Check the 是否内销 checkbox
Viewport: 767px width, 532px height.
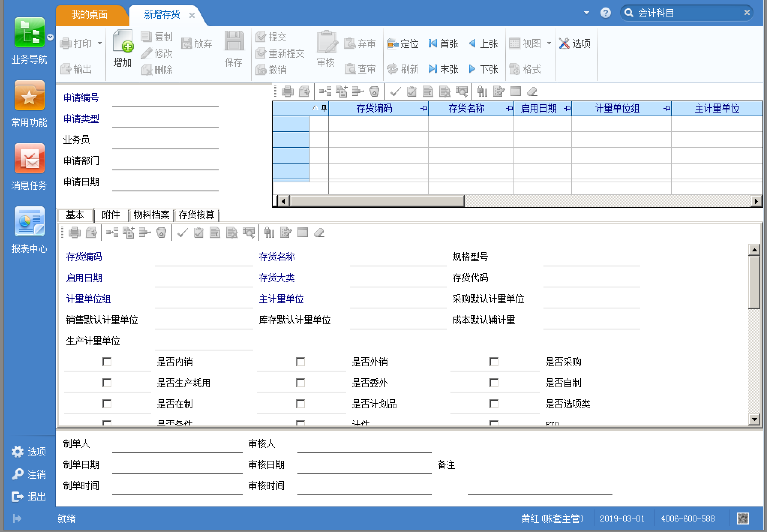(x=107, y=362)
